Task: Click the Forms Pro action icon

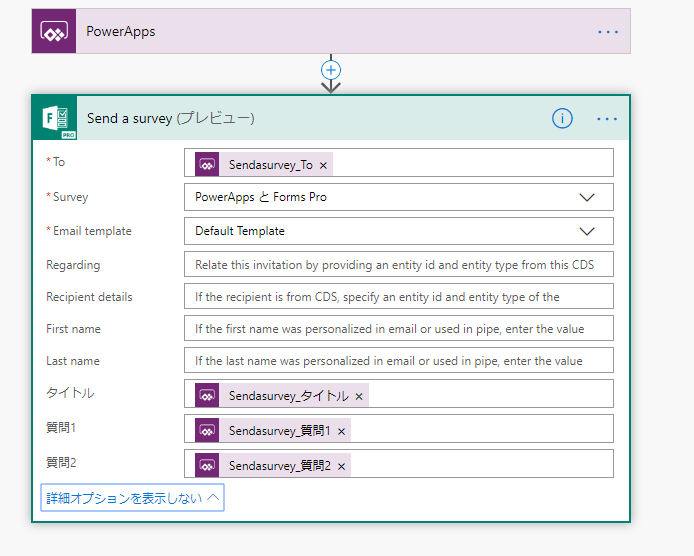Action: pyautogui.click(x=55, y=118)
